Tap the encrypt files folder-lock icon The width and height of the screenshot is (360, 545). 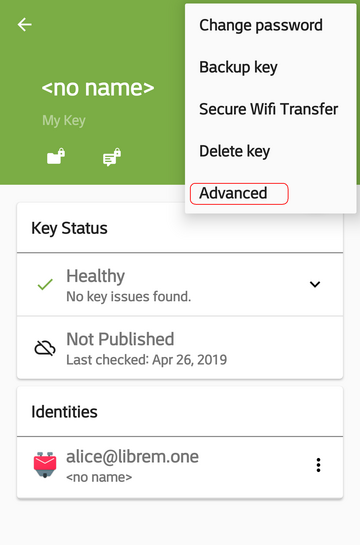pos(56,156)
